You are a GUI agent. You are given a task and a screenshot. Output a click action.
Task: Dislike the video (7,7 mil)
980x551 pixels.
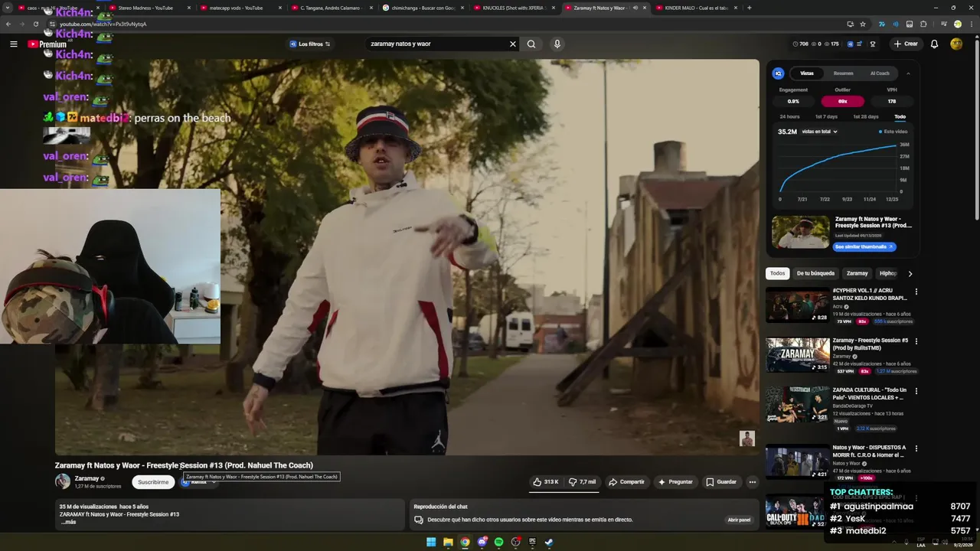[x=582, y=482]
